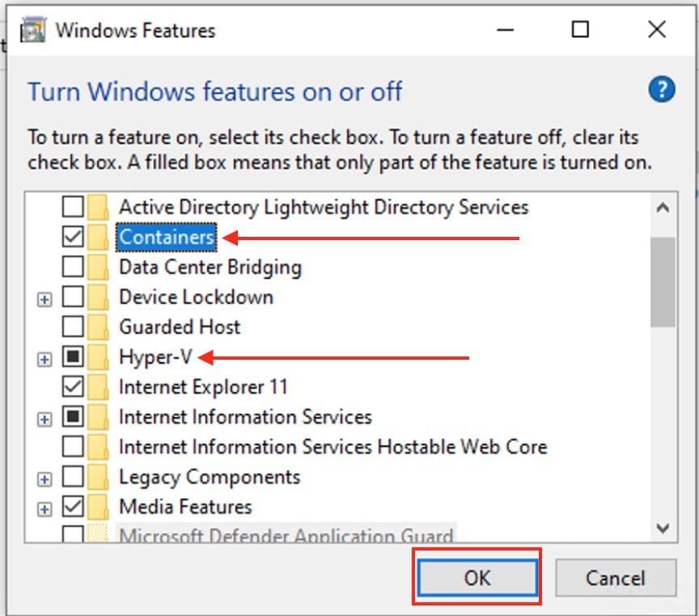The height and width of the screenshot is (616, 699).
Task: Enable the Data Center Bridging checkbox
Action: (x=73, y=267)
